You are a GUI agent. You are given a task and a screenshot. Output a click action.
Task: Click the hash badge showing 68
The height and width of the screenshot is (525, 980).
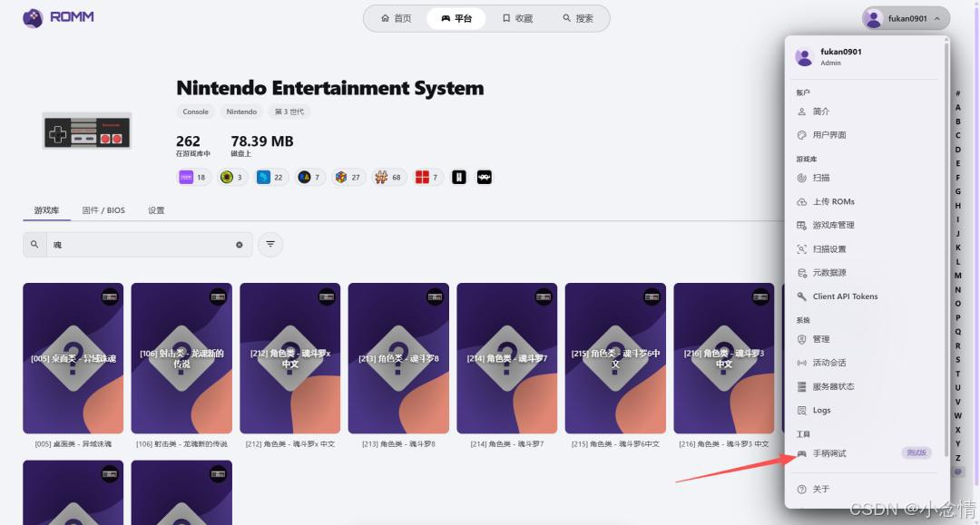click(x=388, y=178)
